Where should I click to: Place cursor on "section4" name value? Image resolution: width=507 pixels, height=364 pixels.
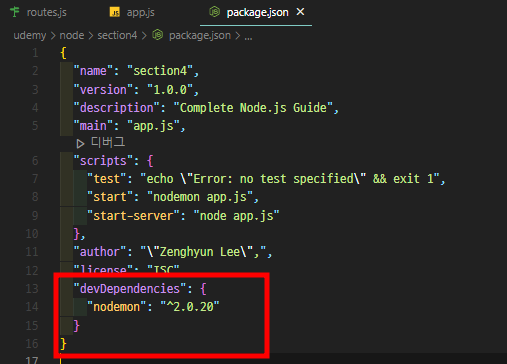click(x=160, y=71)
